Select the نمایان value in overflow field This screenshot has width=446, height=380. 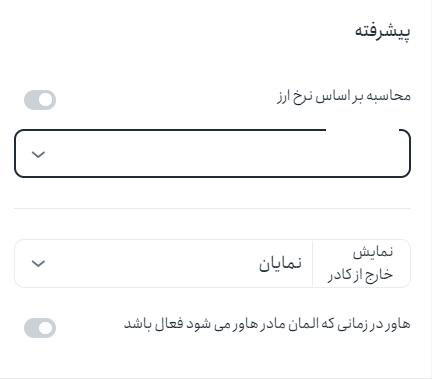[x=281, y=264]
